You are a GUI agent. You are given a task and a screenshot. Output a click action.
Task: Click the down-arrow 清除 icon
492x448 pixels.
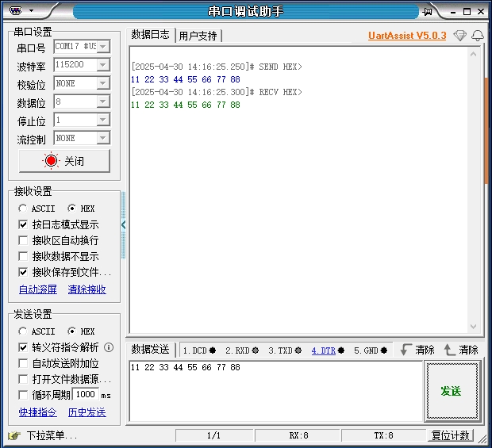(406, 350)
